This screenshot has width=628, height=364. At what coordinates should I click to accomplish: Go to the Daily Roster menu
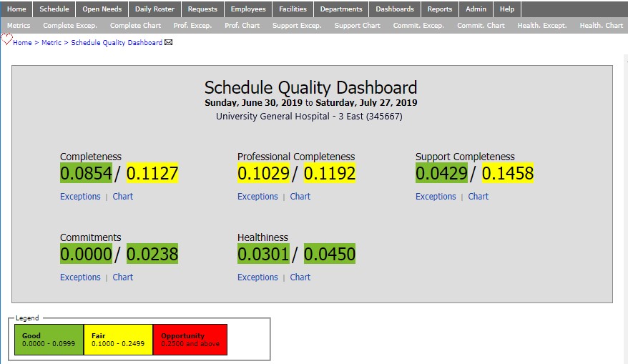(x=154, y=9)
